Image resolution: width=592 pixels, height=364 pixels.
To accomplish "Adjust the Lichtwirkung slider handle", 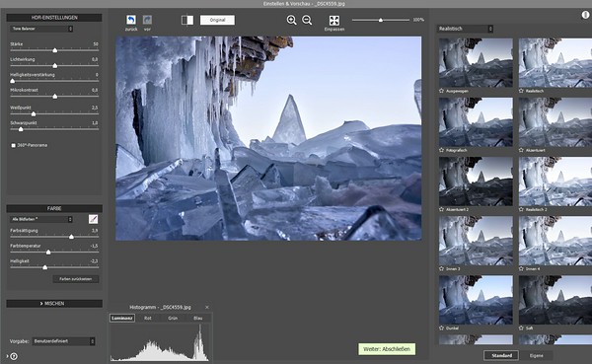I will 54,66.
